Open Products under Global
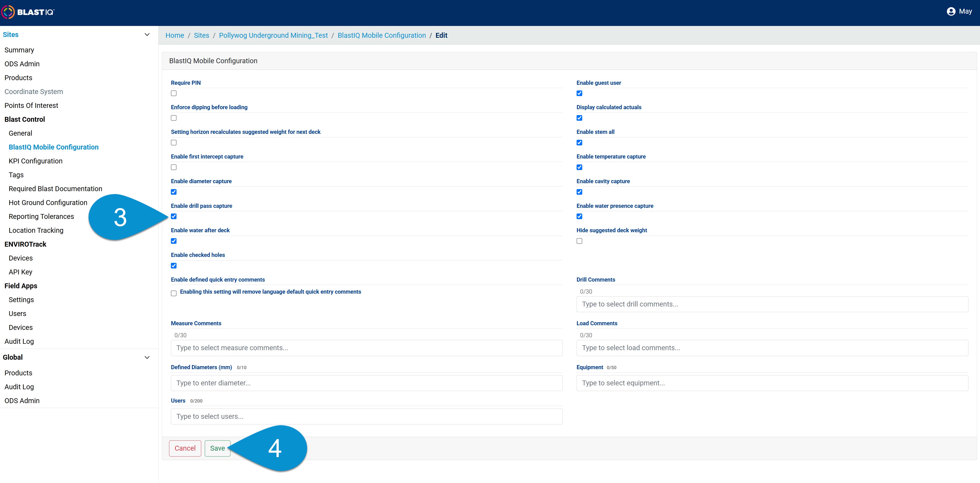This screenshot has width=980, height=483. (18, 373)
